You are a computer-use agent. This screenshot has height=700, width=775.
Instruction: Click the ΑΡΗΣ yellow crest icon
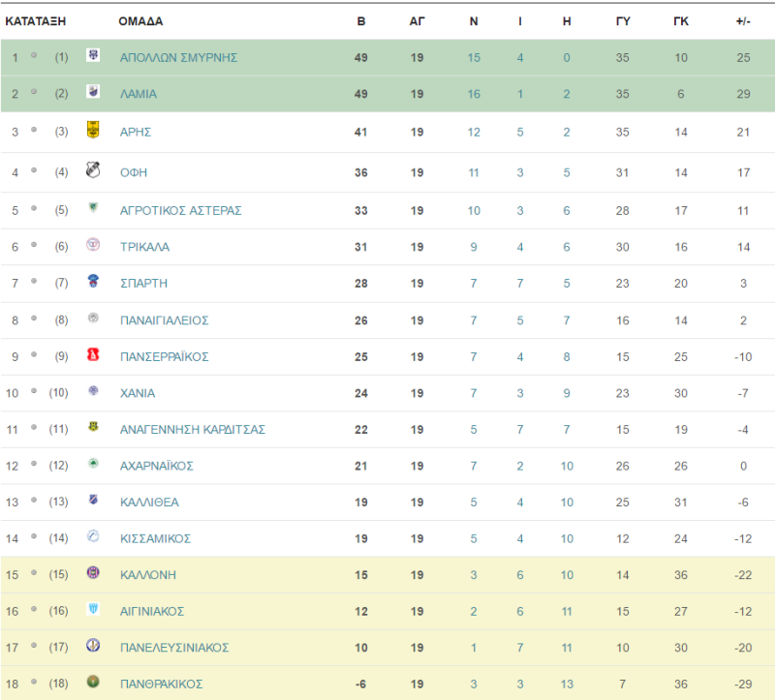click(x=93, y=130)
